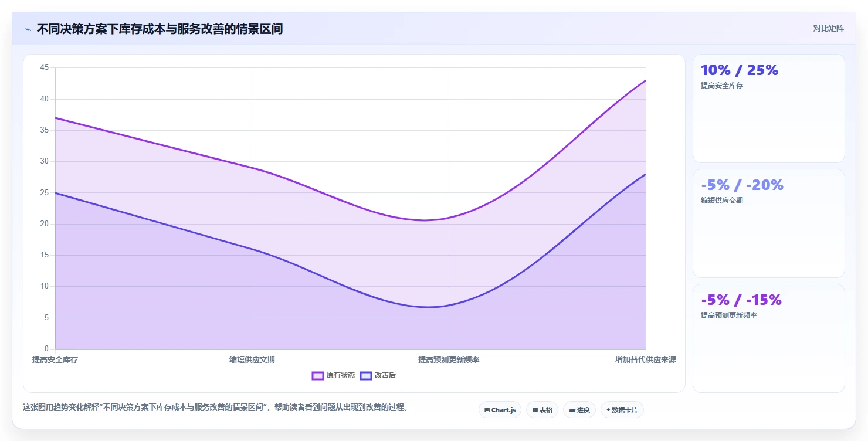Click the 缩短供应交期 x-axis label
The height and width of the screenshot is (441, 868).
[252, 359]
